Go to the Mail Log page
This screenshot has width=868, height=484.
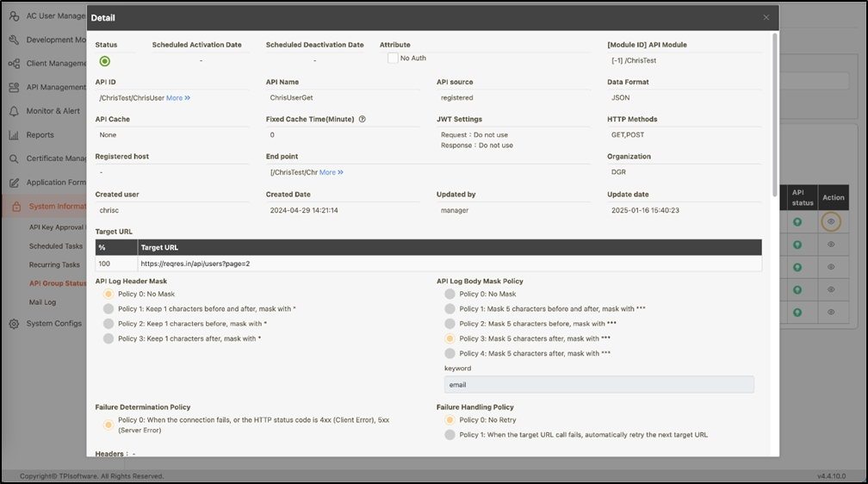[42, 302]
